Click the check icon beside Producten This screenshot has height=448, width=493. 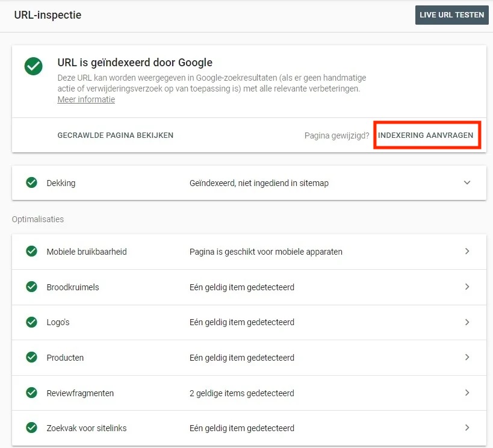[31, 357]
